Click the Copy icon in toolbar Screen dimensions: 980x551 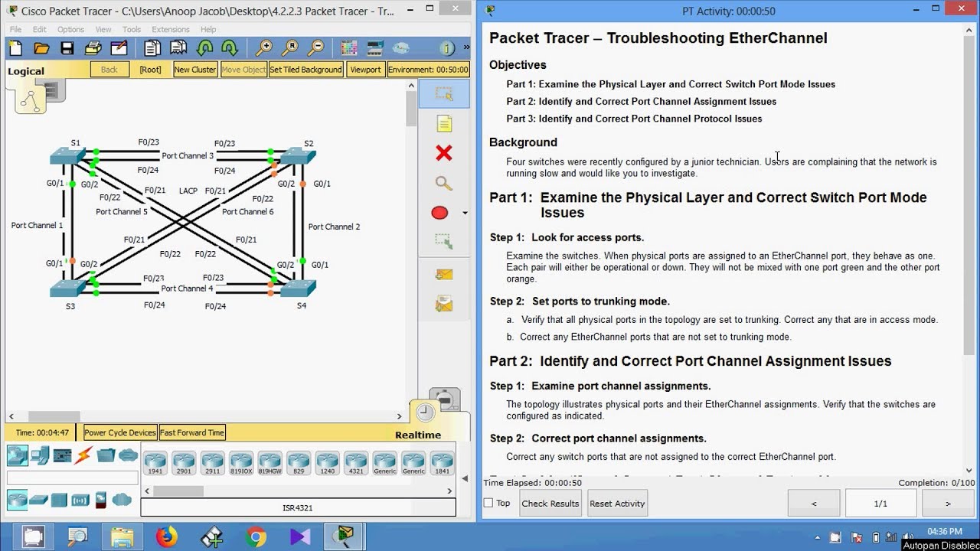click(x=152, y=48)
